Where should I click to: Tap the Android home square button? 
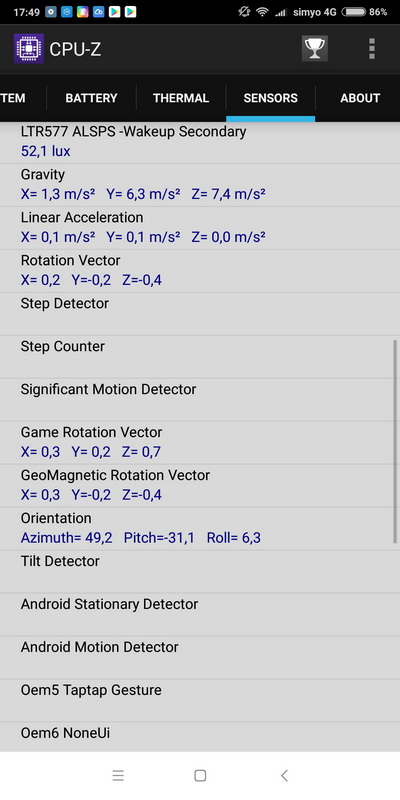200,776
